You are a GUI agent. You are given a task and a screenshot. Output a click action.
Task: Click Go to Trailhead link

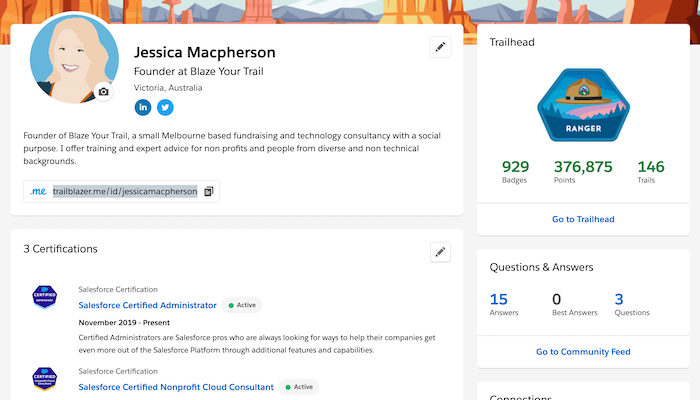click(583, 219)
